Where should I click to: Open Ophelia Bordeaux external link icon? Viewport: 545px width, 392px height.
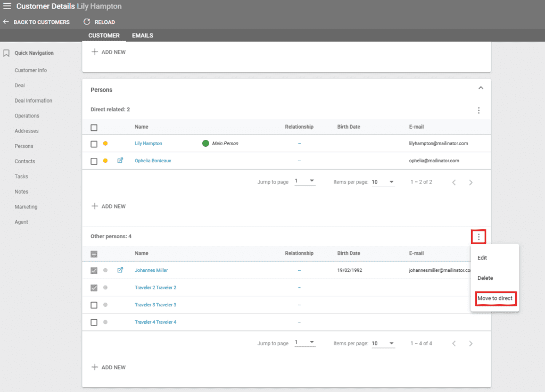point(120,161)
